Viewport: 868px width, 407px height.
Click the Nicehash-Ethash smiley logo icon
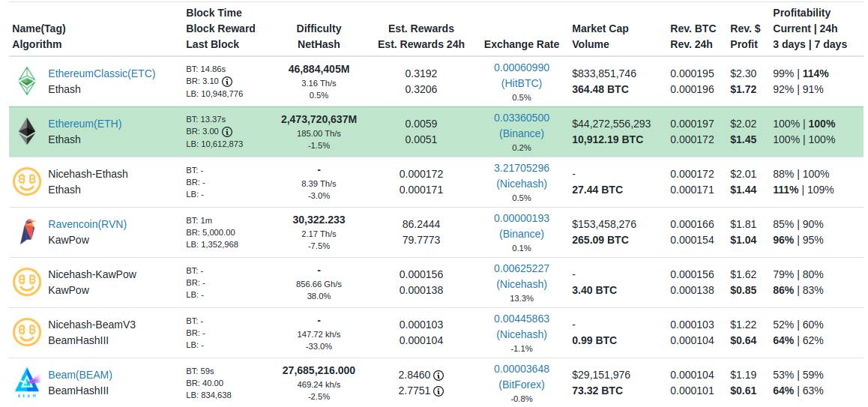click(27, 181)
